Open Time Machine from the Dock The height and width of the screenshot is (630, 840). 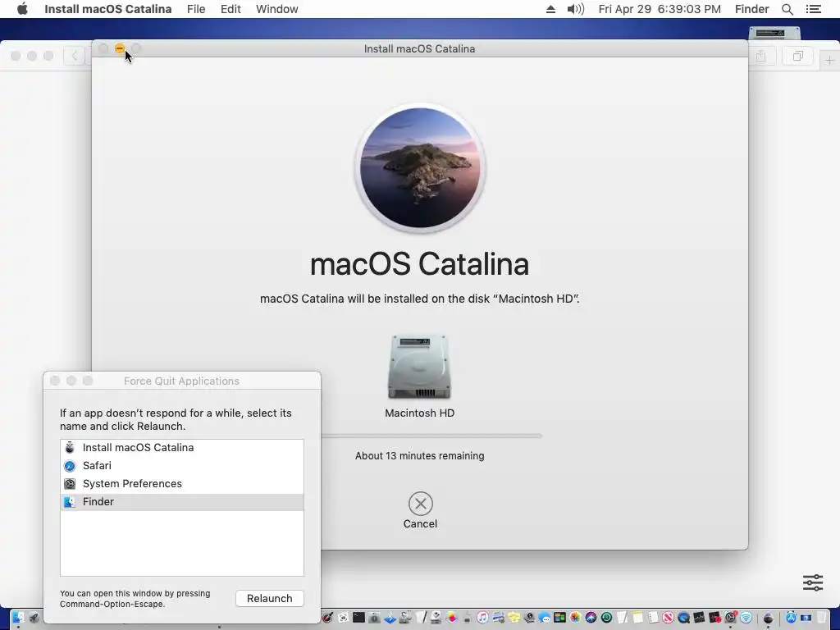(x=606, y=618)
